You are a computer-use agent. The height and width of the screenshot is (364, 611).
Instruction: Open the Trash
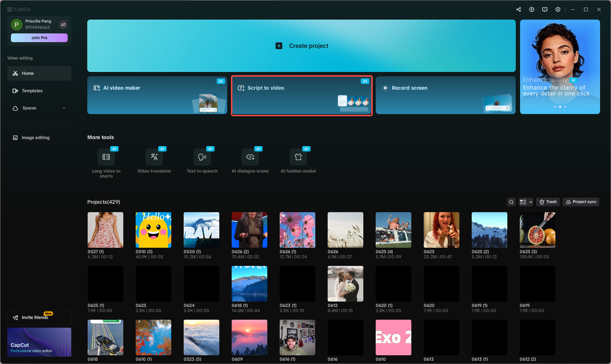click(548, 202)
